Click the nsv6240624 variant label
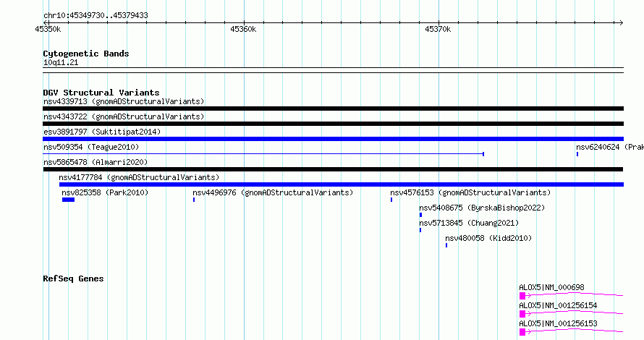This screenshot has height=340, width=644. tap(609, 147)
